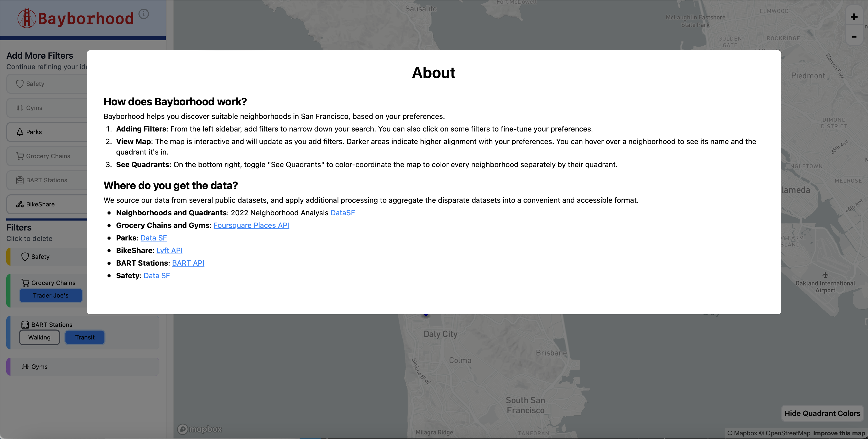
Task: Open the BART API link
Action: click(188, 263)
